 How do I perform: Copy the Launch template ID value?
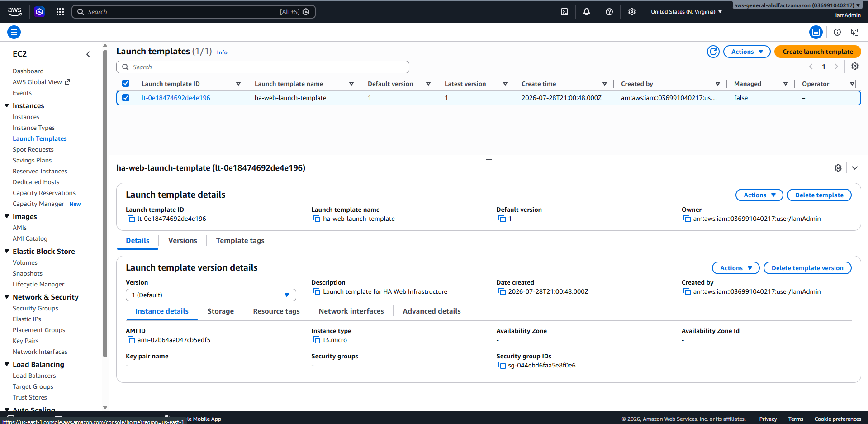click(x=131, y=219)
